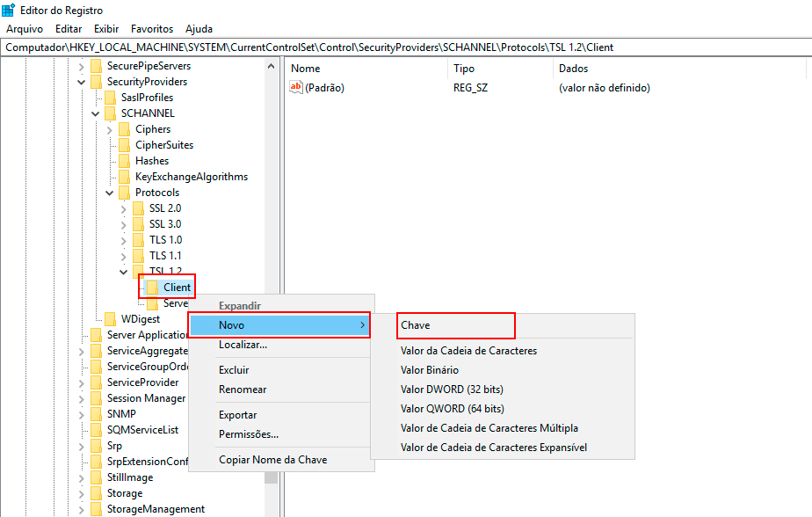Select the SCHANNEL folder icon
Viewport: 812px width, 517px height.
pos(111,113)
